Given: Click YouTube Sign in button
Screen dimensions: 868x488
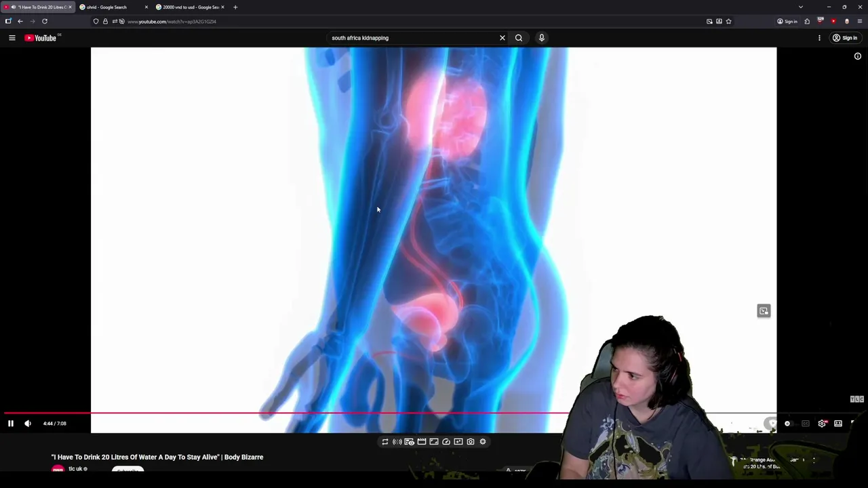Looking at the screenshot, I should (x=845, y=38).
